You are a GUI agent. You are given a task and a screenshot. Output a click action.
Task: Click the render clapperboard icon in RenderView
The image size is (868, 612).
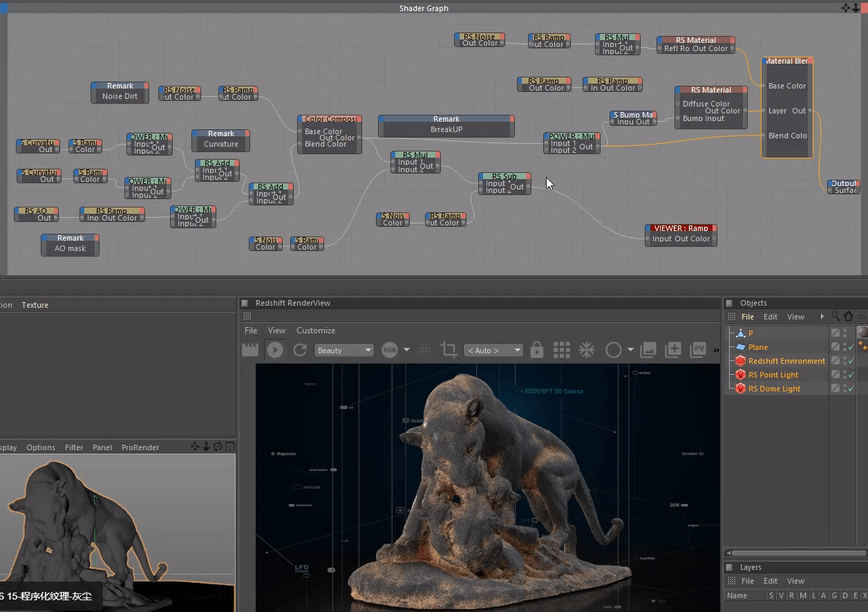pos(249,351)
